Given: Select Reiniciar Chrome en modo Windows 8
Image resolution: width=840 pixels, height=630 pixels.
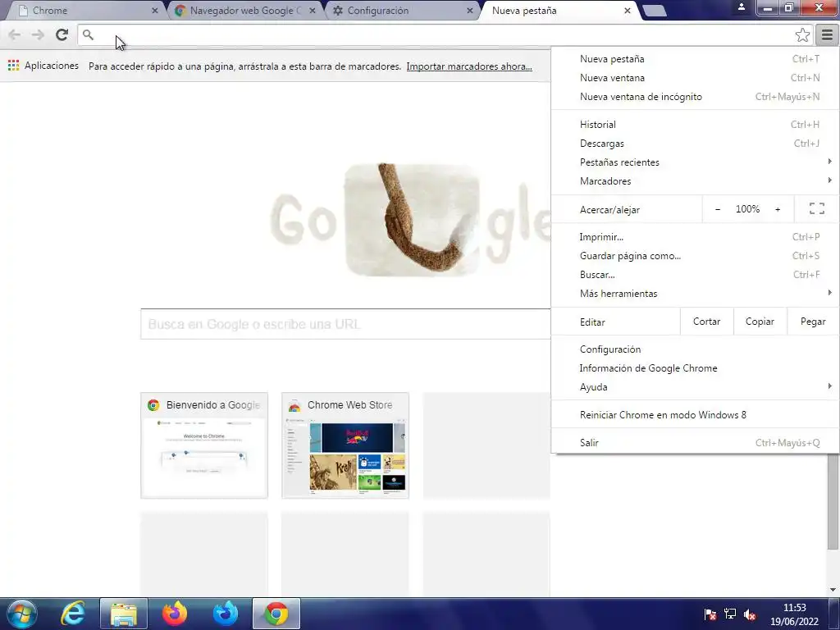Looking at the screenshot, I should pos(695,414).
